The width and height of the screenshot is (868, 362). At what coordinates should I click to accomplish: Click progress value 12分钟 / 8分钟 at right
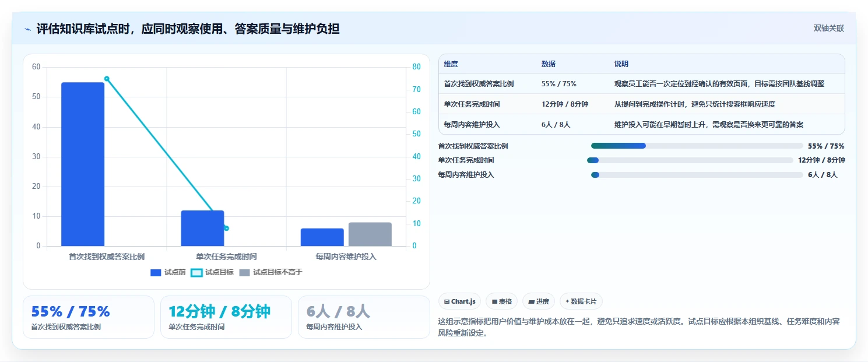coord(821,160)
